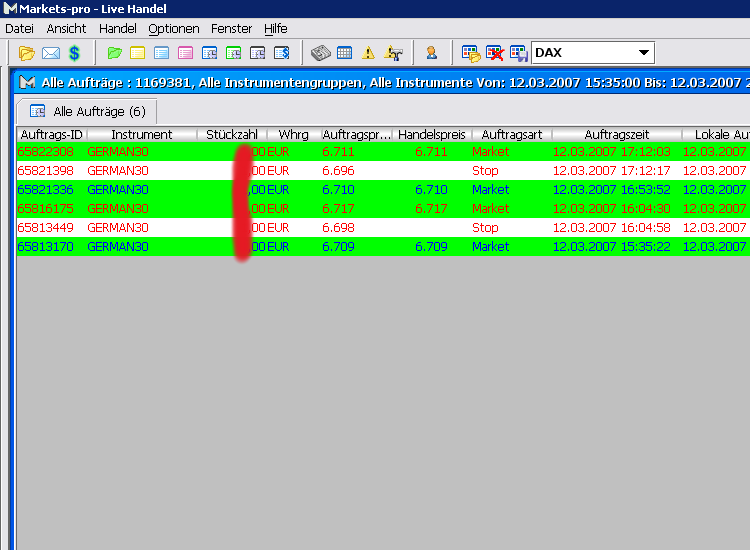
Task: Click timestamp 12.03.2007 16:53:52
Action: click(612, 190)
